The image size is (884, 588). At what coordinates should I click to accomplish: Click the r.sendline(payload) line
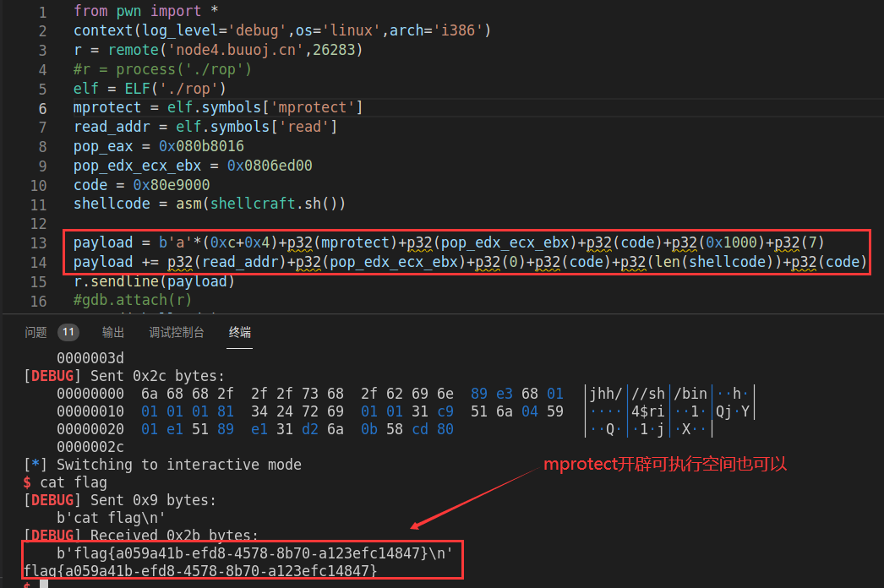(x=154, y=281)
